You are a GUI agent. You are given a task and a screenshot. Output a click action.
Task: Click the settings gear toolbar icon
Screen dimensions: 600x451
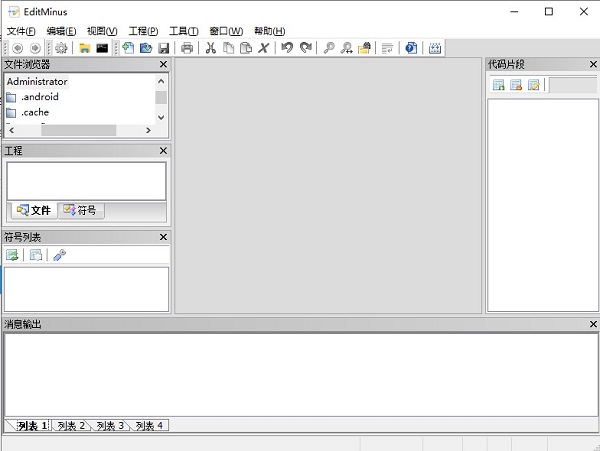tap(61, 48)
